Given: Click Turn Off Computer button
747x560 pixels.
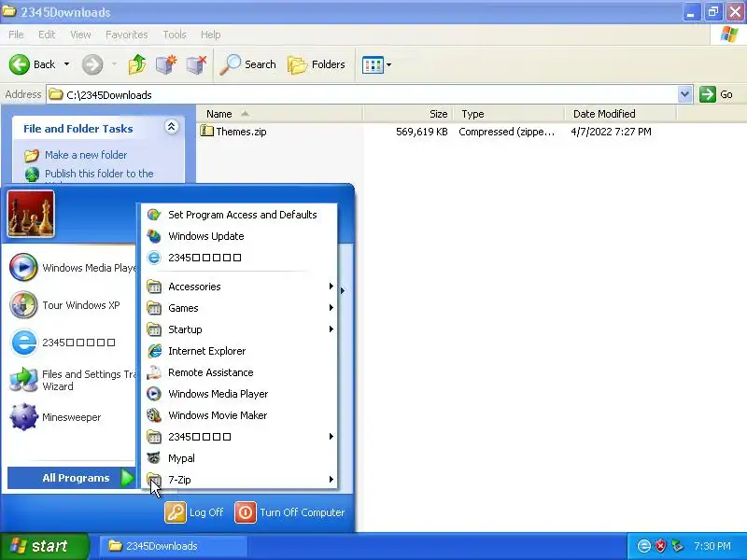Looking at the screenshot, I should [289, 512].
